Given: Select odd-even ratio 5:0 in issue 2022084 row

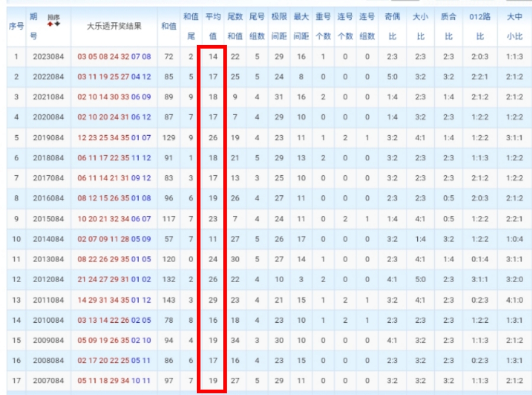Looking at the screenshot, I should point(392,77).
